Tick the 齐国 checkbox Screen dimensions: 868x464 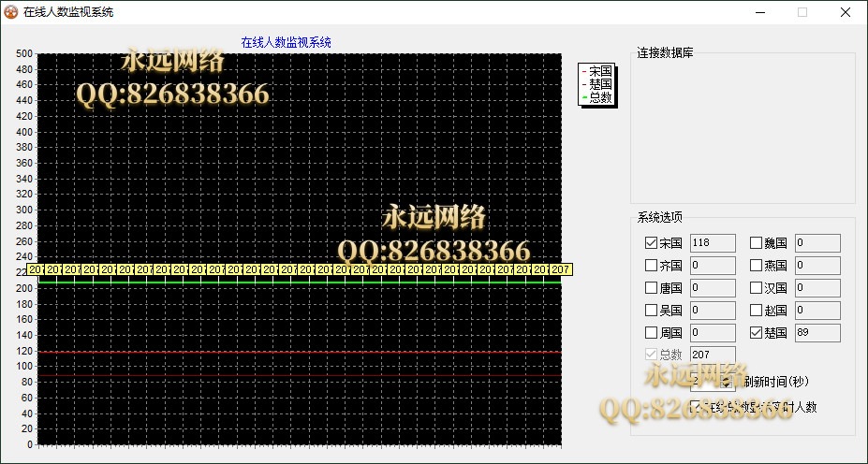point(652,266)
